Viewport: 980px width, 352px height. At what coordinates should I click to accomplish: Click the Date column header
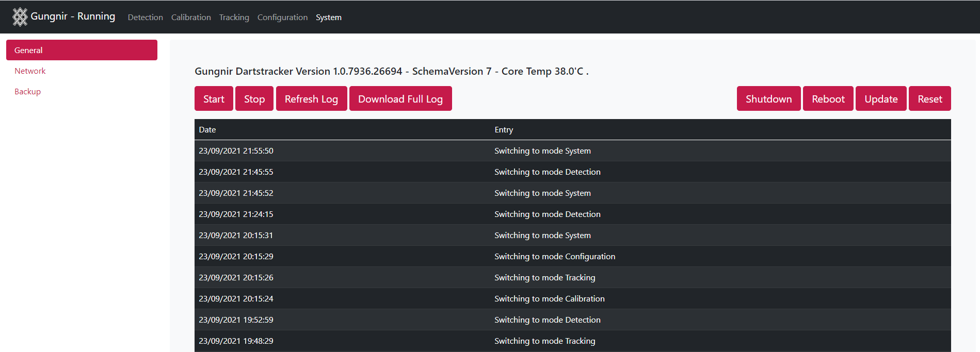click(207, 130)
